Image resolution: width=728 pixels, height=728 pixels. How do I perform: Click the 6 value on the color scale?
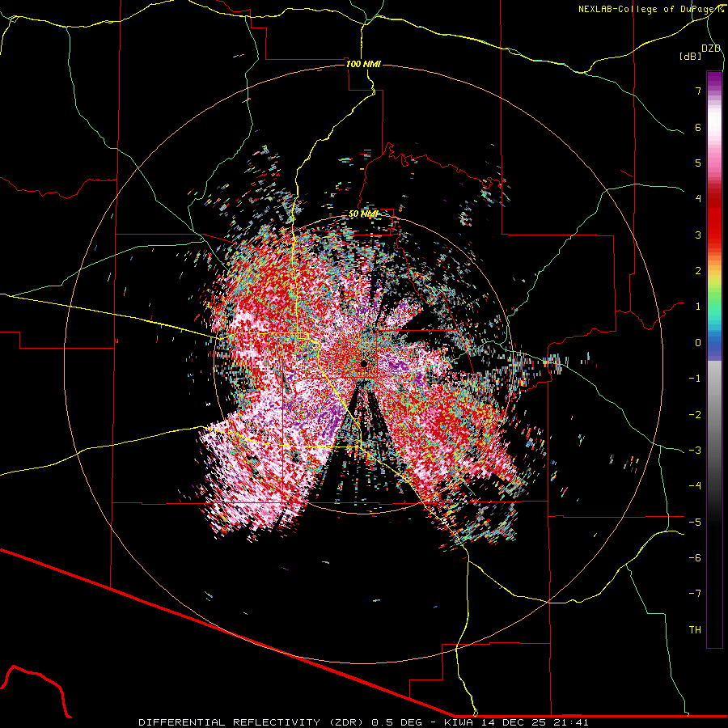click(698, 127)
